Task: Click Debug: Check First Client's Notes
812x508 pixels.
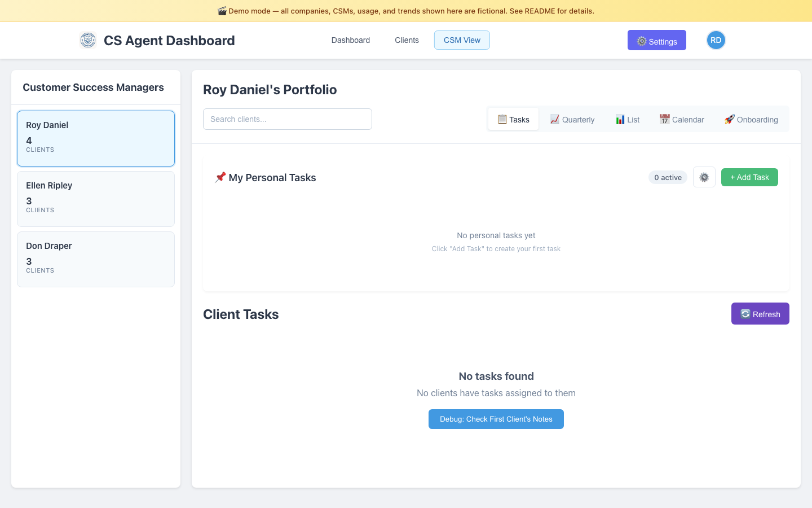Action: (496, 419)
